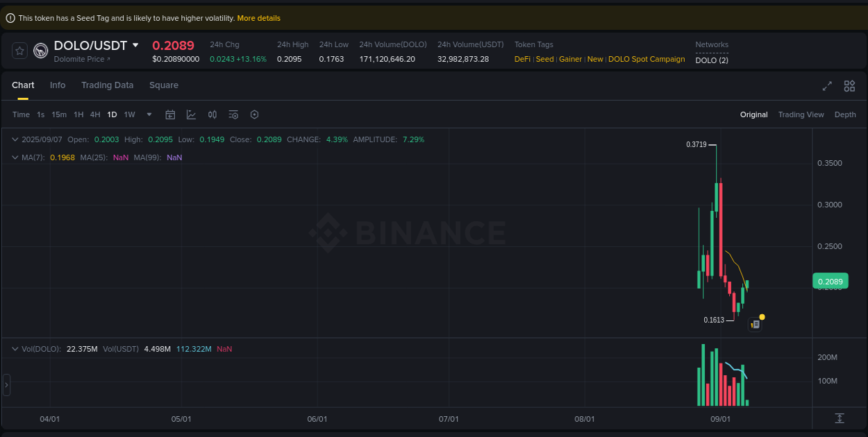Click the More details link in the Seed warning
Screen dimensions: 868x437
pyautogui.click(x=258, y=17)
